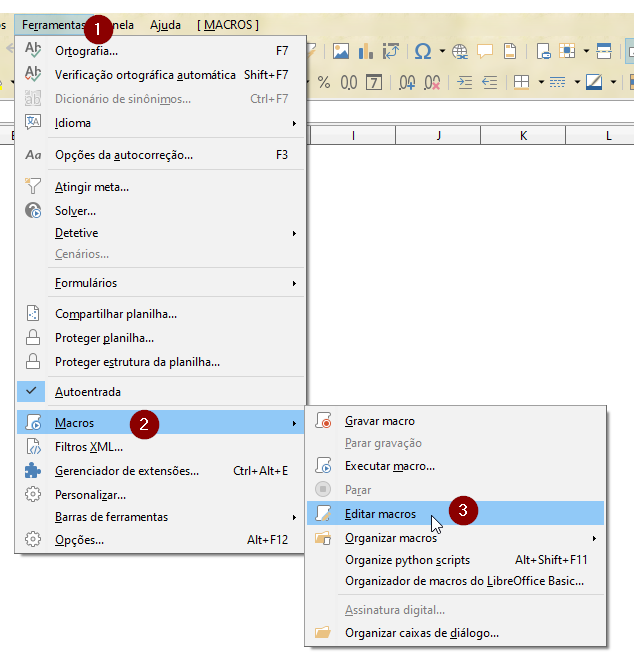Click the pivot table toolbar icon
This screenshot has height=668, width=634.
click(x=390, y=51)
